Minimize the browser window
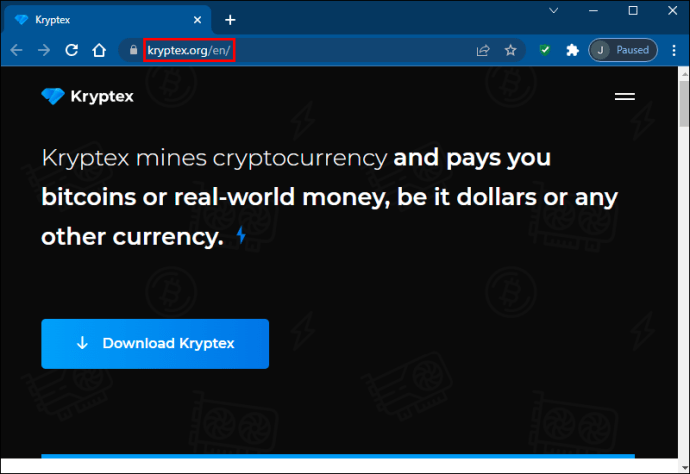690x474 pixels. click(593, 11)
